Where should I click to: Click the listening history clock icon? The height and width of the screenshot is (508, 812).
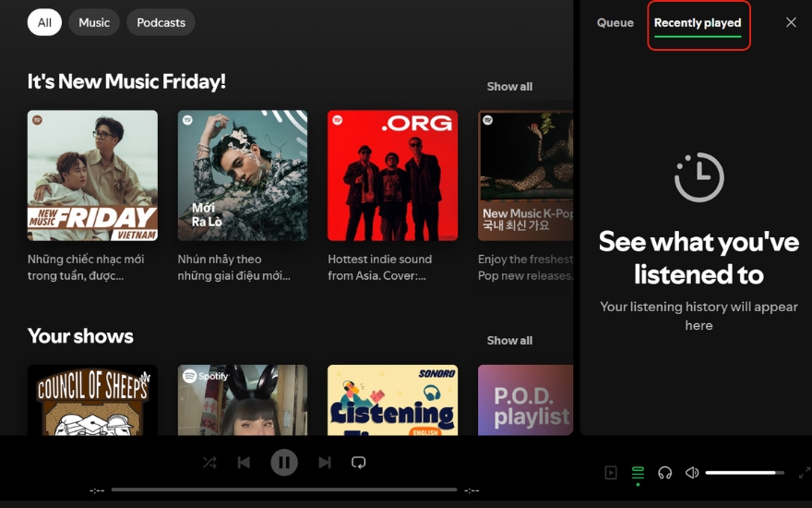[699, 177]
